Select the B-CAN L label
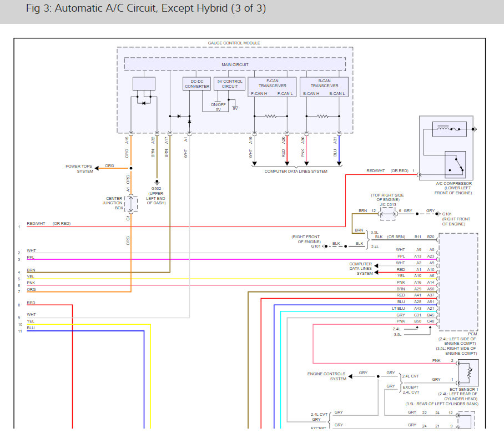The image size is (504, 448). click(x=337, y=93)
